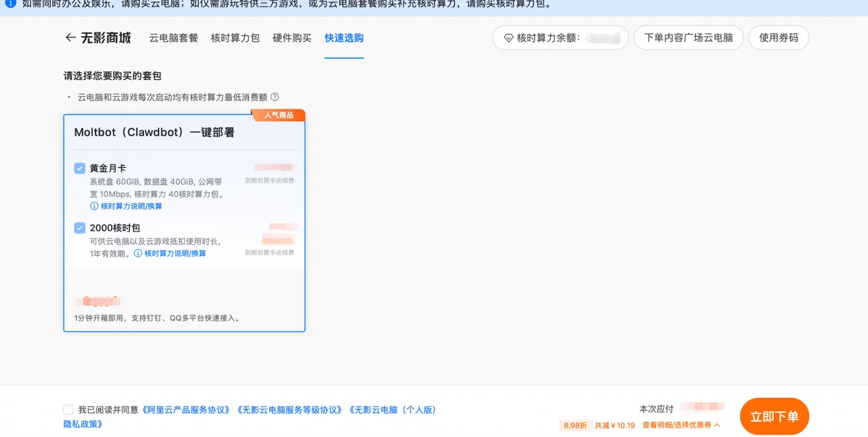Open 核时算力说明/换算 link under 黄金月卡
The width and height of the screenshot is (868, 437).
tap(131, 206)
